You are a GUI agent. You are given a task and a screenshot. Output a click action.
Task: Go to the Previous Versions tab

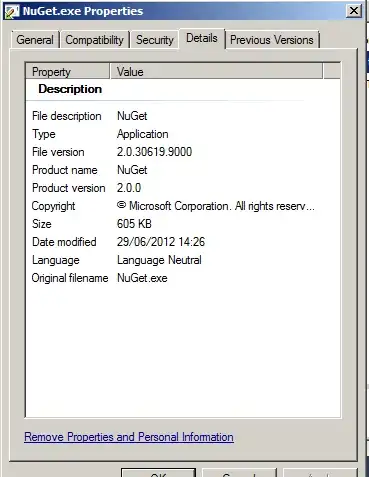(x=272, y=40)
